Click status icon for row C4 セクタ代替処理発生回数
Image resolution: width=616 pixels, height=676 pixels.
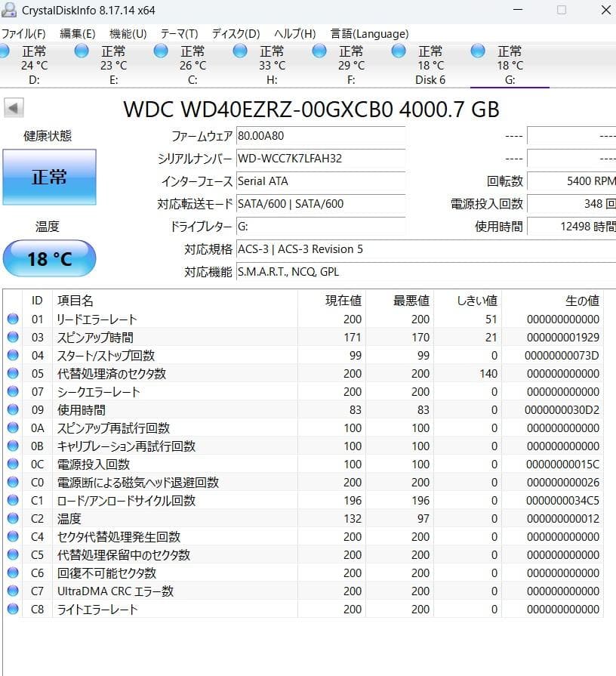[x=13, y=536]
